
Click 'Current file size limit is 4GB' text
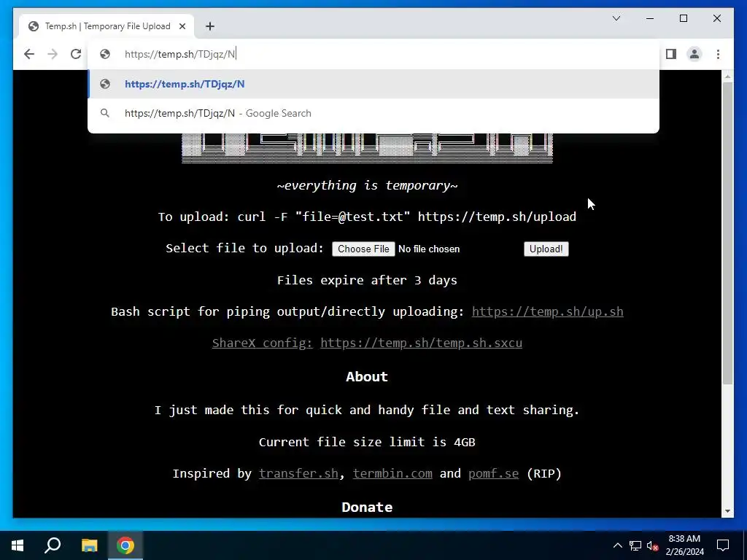(367, 442)
